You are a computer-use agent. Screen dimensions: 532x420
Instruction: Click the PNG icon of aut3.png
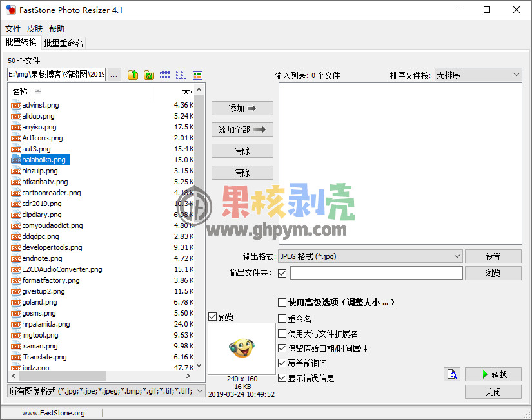pos(16,149)
